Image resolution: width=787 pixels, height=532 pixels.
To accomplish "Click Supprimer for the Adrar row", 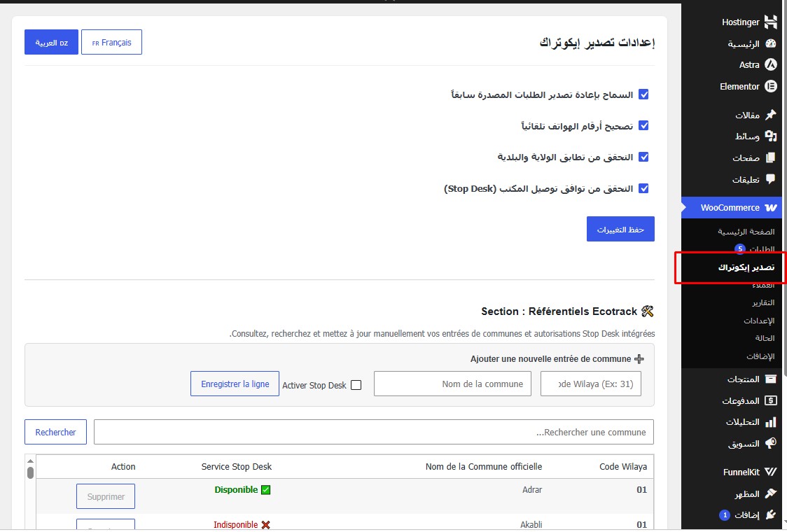I will (x=106, y=496).
